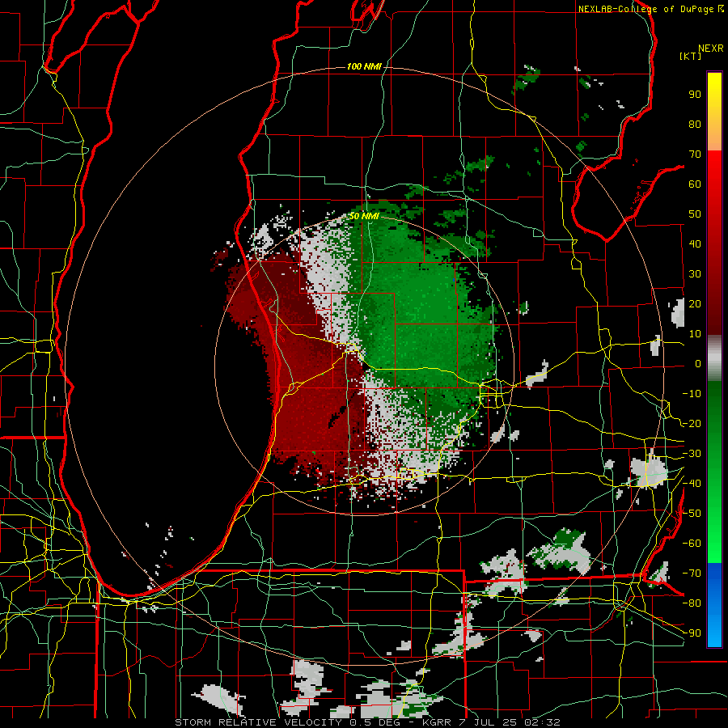Image resolution: width=728 pixels, height=728 pixels.
Task: Click the positive 60 value on velocity scale
Action: tap(695, 184)
